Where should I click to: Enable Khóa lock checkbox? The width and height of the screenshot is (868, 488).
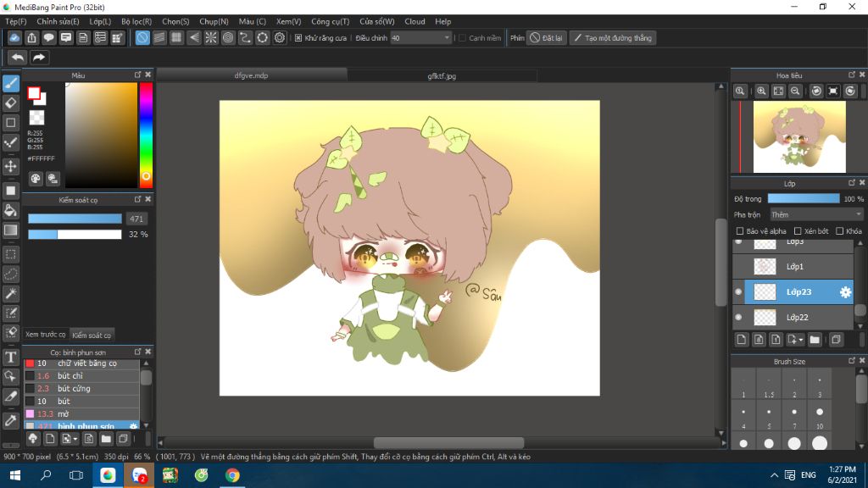[840, 230]
